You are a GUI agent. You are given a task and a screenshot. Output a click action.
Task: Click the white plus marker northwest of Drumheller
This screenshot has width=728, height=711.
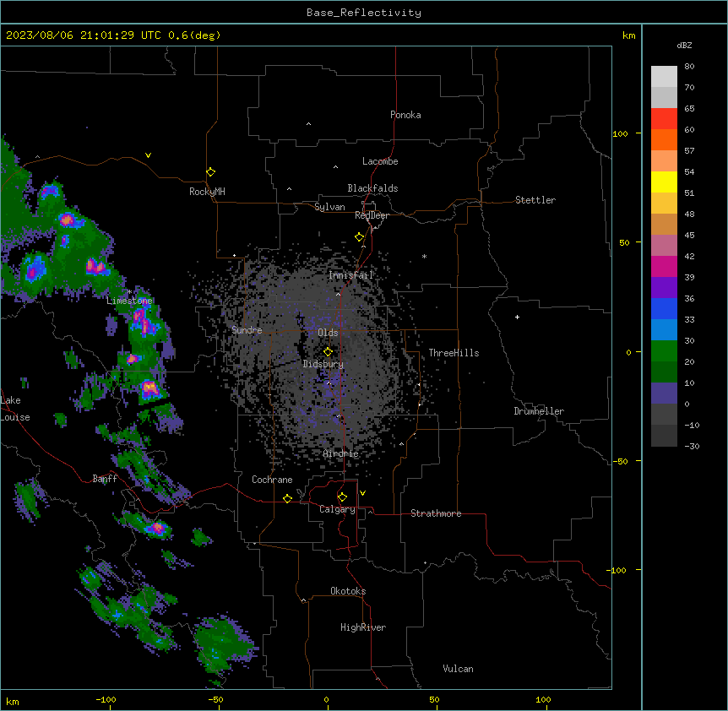point(517,317)
